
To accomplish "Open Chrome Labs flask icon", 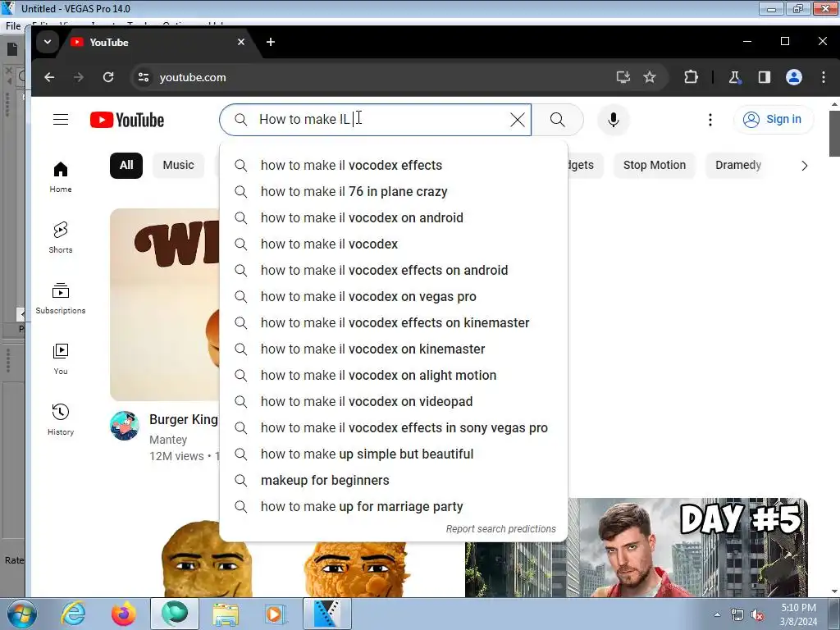I will point(734,77).
